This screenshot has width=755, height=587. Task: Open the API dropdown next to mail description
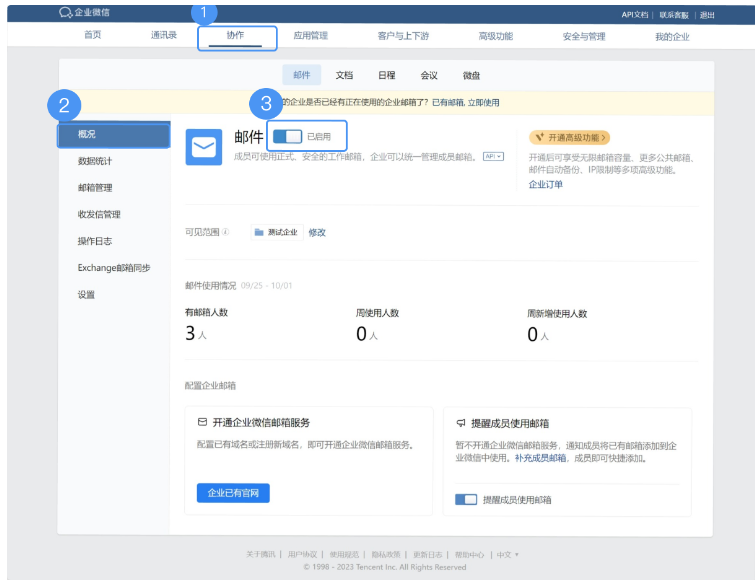click(493, 157)
